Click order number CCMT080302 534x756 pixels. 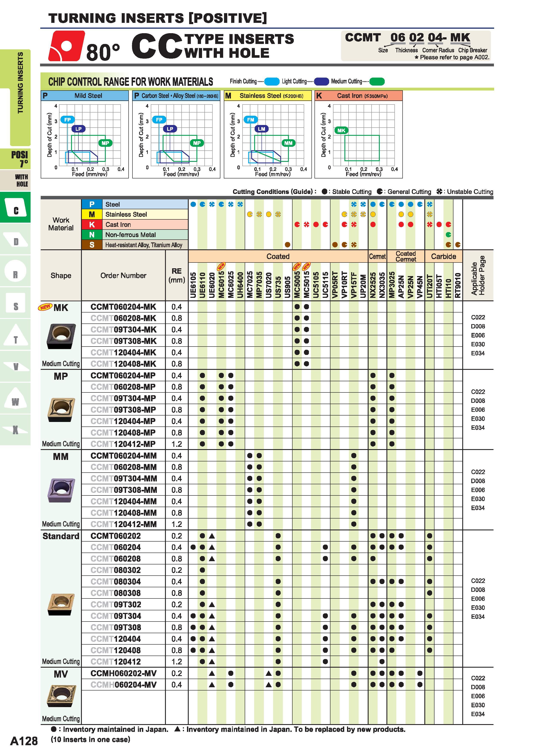click(x=115, y=570)
